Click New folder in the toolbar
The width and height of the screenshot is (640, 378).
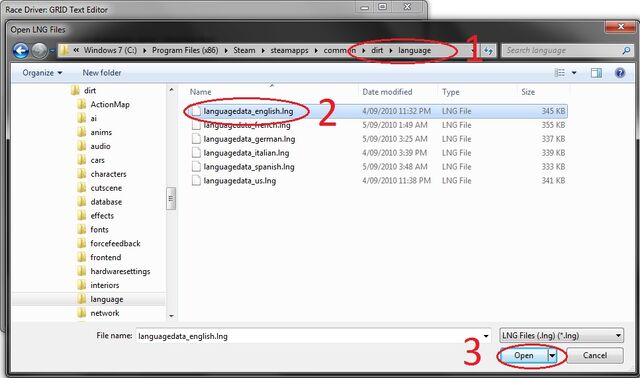click(x=102, y=73)
